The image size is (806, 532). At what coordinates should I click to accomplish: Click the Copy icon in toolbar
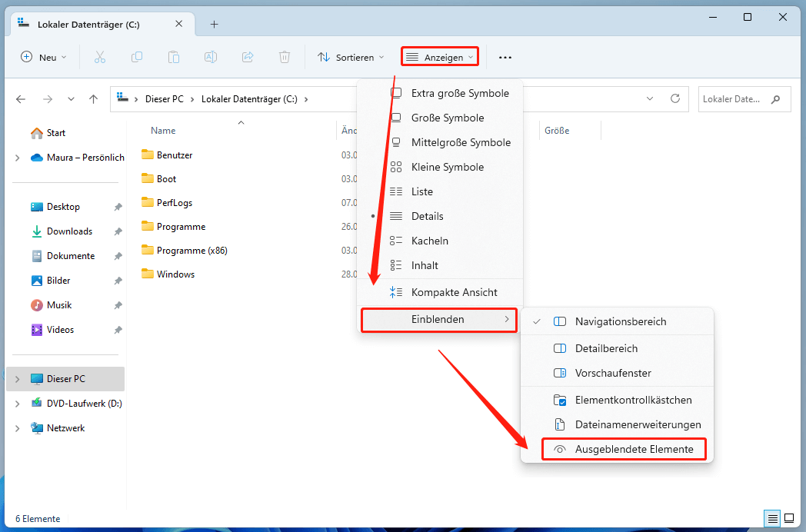pyautogui.click(x=137, y=57)
